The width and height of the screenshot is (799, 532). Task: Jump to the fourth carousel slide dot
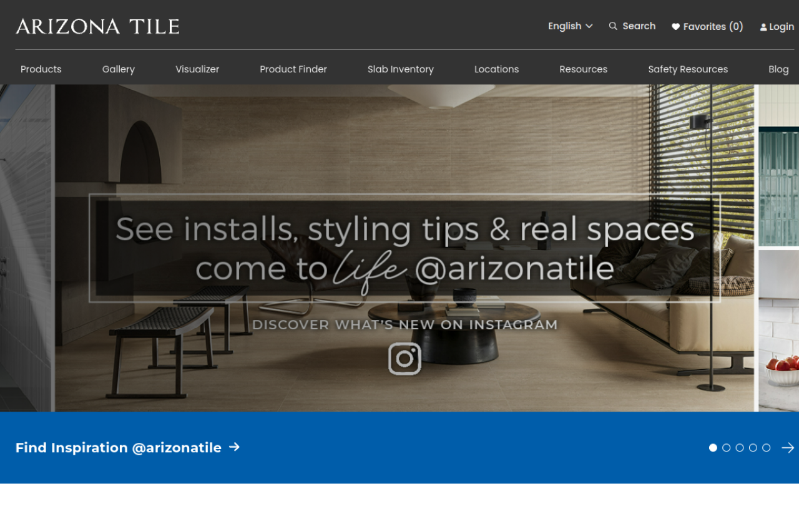(x=753, y=448)
